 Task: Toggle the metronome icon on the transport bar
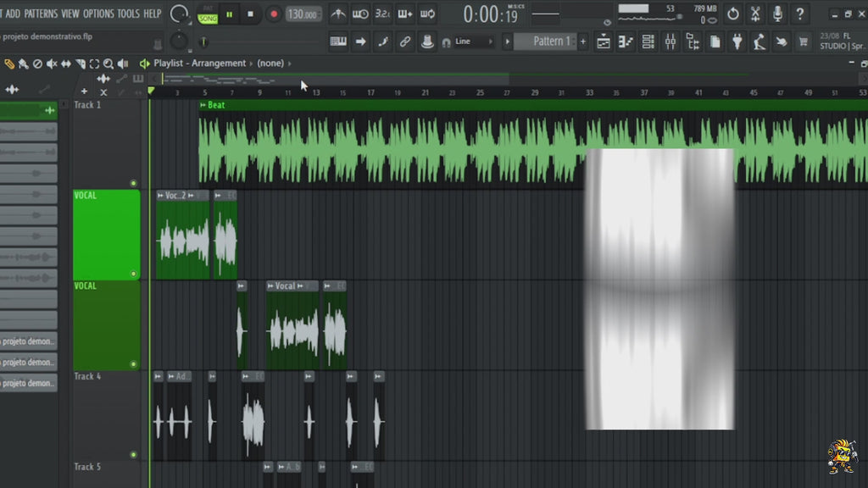coord(338,14)
